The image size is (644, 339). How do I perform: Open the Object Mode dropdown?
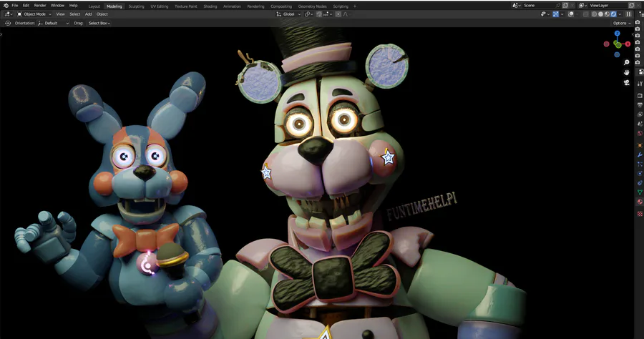pyautogui.click(x=34, y=14)
